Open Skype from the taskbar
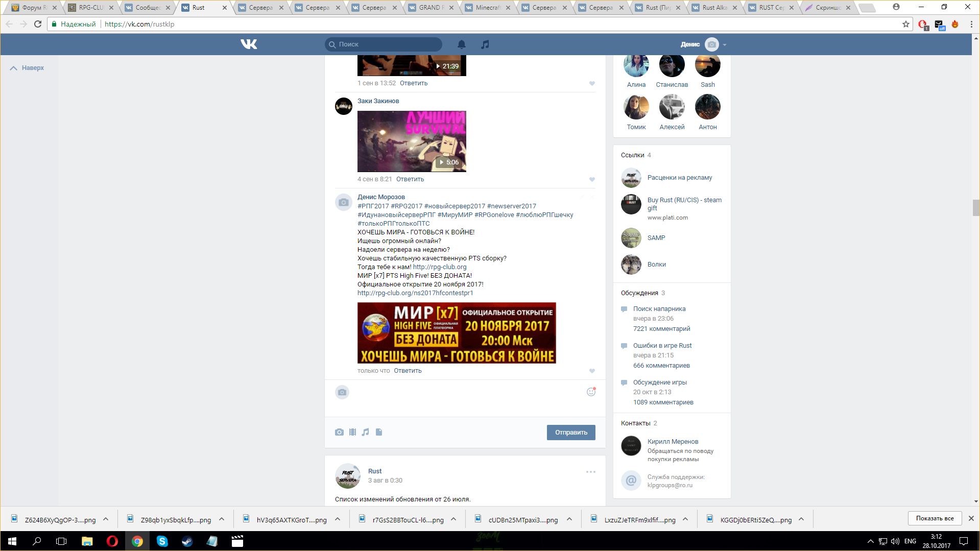980x551 pixels. [162, 541]
